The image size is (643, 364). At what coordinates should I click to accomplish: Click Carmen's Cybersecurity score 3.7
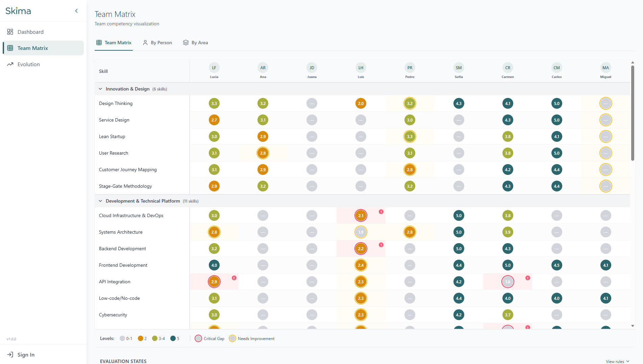pyautogui.click(x=508, y=315)
